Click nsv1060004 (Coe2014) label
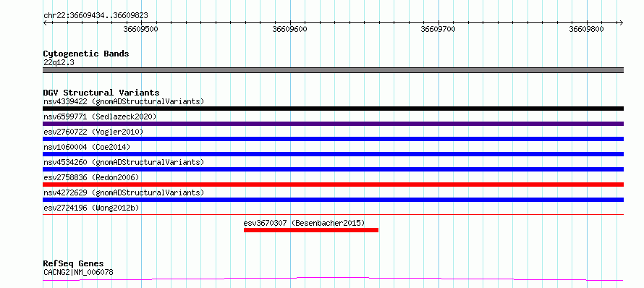 [x=86, y=147]
